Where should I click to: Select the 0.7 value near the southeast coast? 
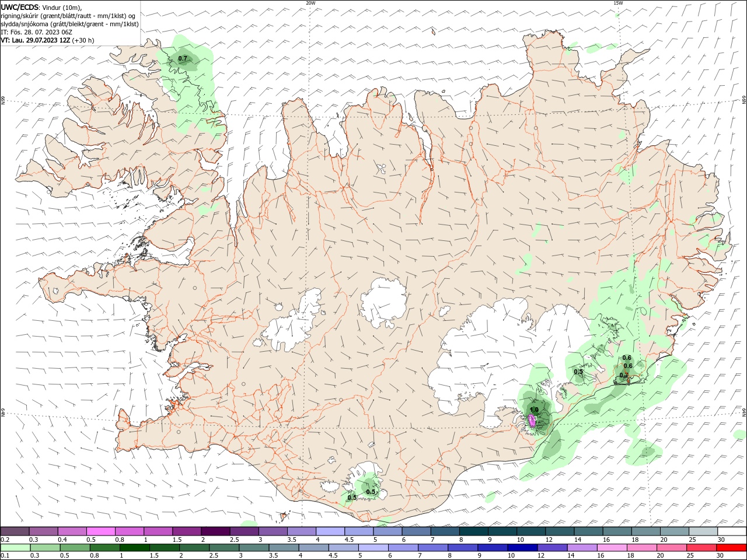(624, 375)
